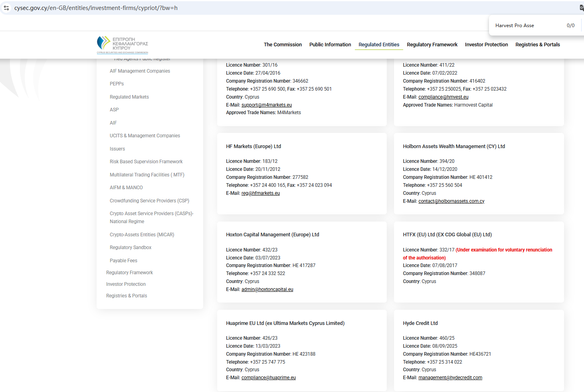Open the HF Markets (Europe) Ltd entry

(x=253, y=147)
